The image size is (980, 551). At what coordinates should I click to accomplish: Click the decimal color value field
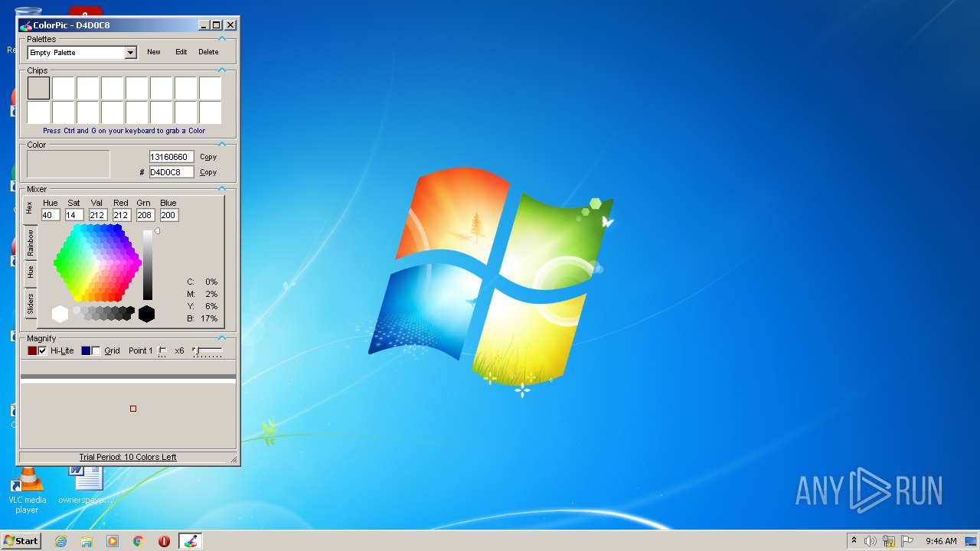tap(171, 157)
